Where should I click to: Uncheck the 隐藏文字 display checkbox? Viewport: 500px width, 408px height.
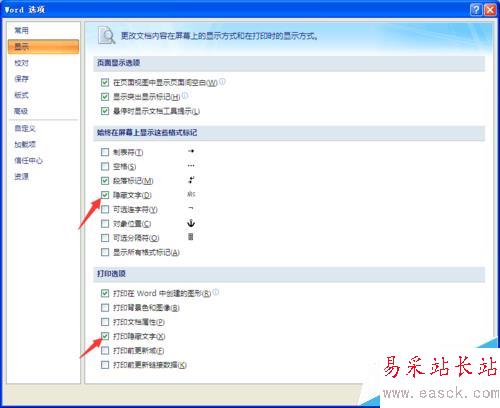pyautogui.click(x=105, y=195)
